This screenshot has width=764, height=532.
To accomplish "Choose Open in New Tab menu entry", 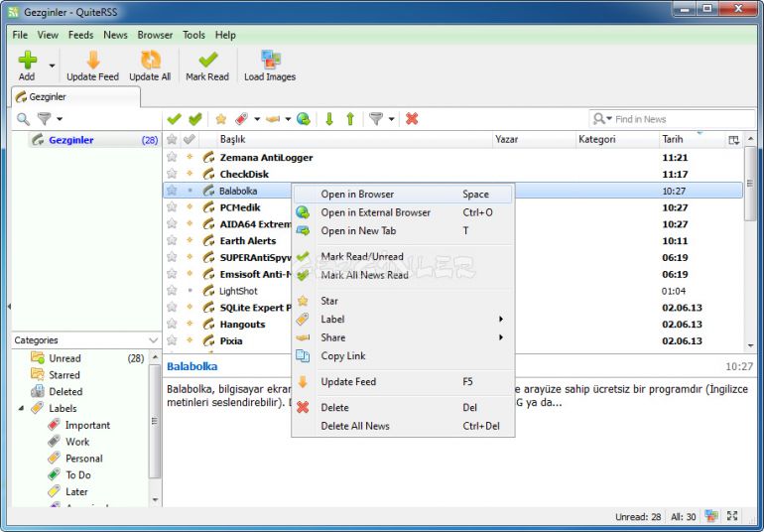I will click(x=403, y=230).
